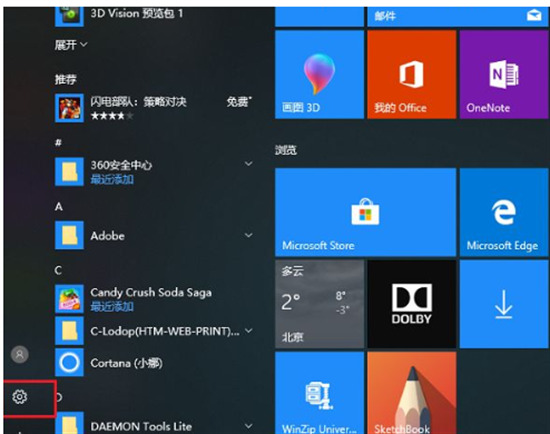This screenshot has height=434, width=550.
Task: Launch the Microsoft Edge tile
Action: (504, 212)
